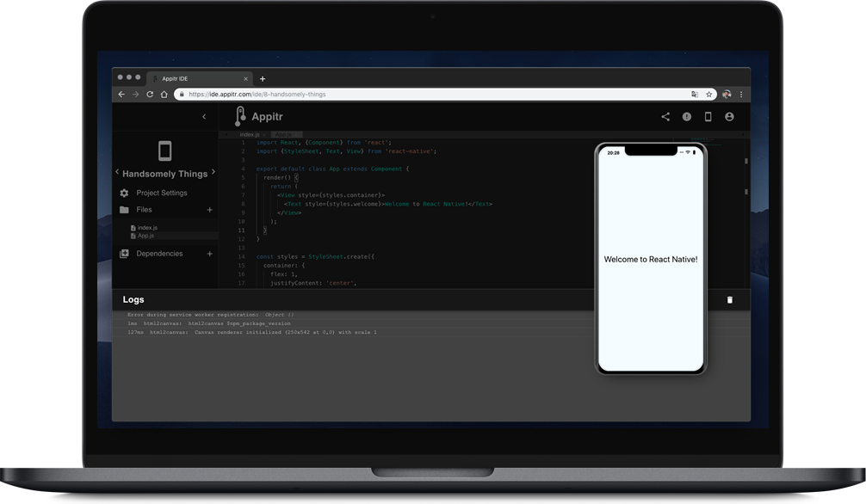Screen dimensions: 866x504
Task: Add a new file with Files plus
Action: (210, 210)
